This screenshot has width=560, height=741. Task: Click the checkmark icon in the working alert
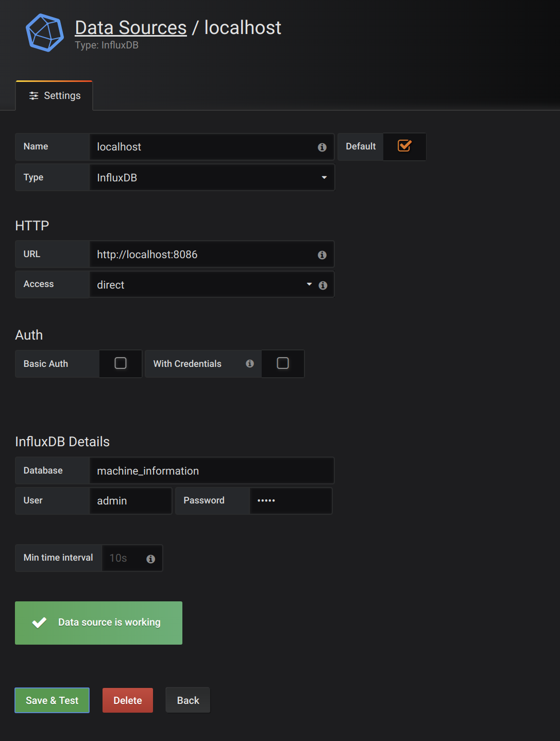click(39, 622)
